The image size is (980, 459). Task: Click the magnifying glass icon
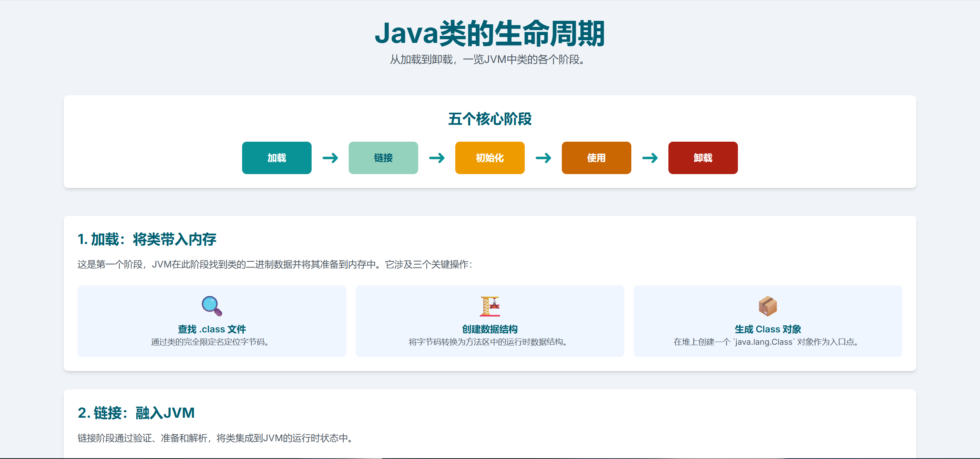tap(212, 306)
